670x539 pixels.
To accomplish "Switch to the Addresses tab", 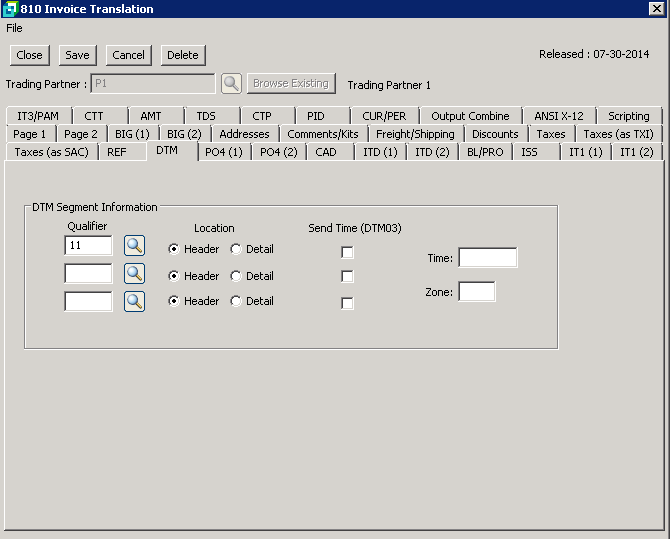I will pyautogui.click(x=244, y=134).
